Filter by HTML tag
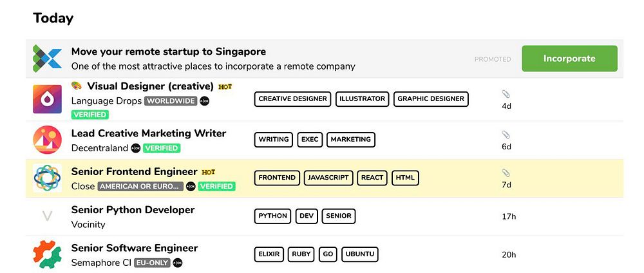 [x=405, y=178]
